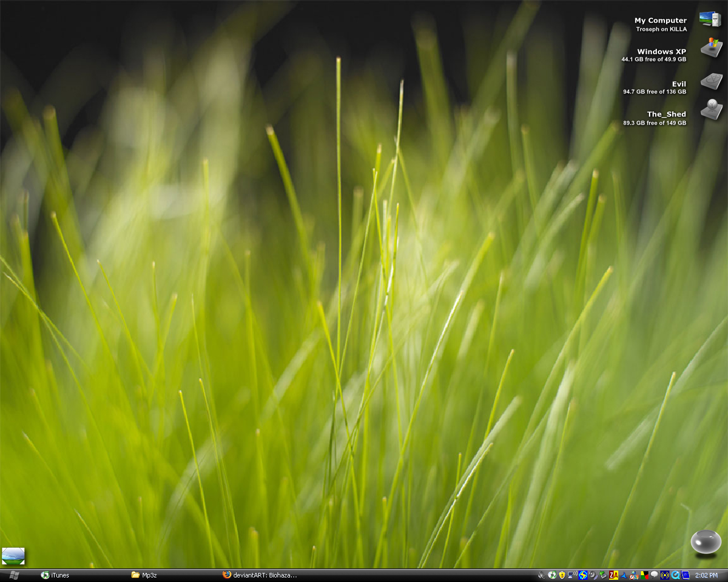Image resolution: width=728 pixels, height=582 pixels.
Task: Click the Safely Remove Hardware tray icon
Action: coord(603,575)
